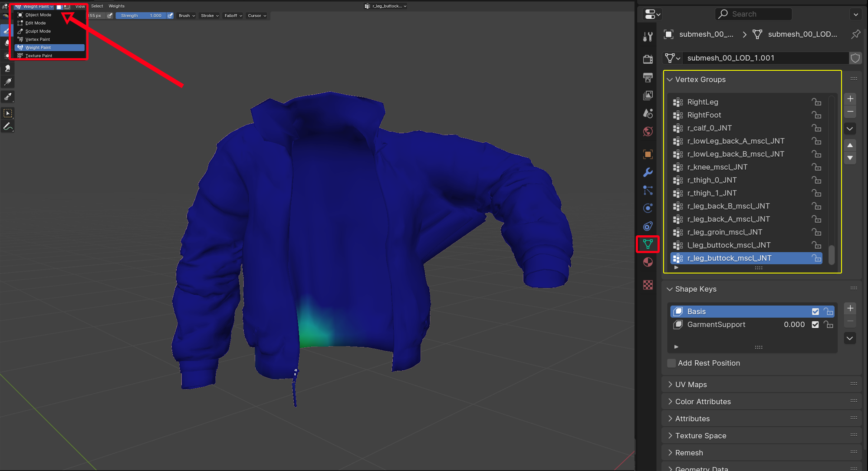Select the Annotate pencil tool

(x=8, y=127)
